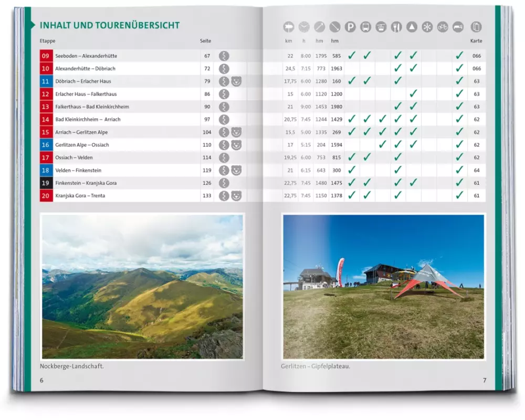Click the bed accommodation icon
Viewport: 525px width, 420px height.
pos(458,27)
